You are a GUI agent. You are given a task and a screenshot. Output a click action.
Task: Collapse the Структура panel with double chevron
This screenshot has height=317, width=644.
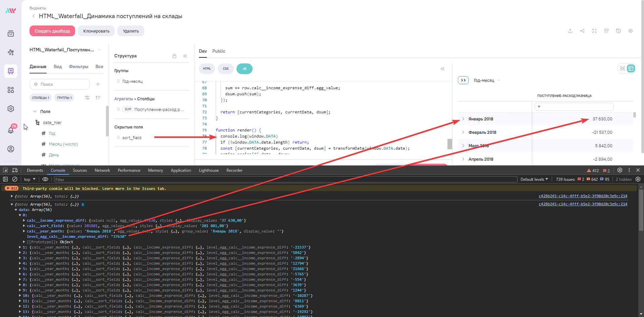coord(185,56)
